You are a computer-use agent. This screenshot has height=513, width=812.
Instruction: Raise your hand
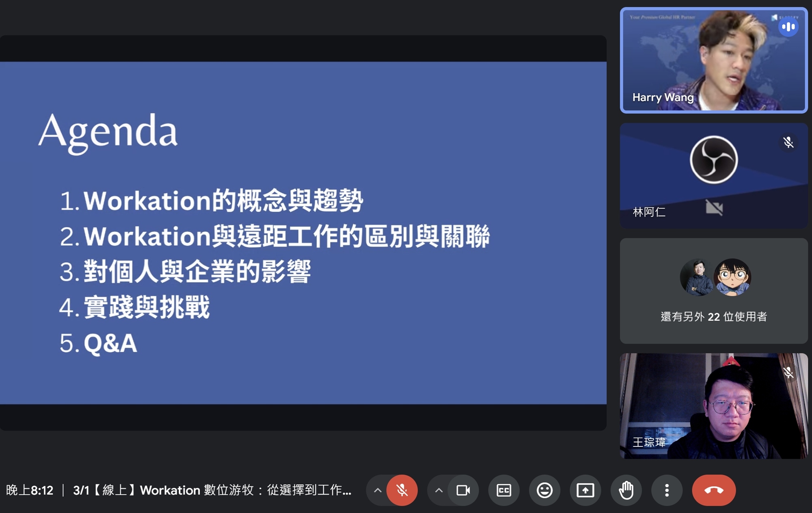[x=626, y=490]
